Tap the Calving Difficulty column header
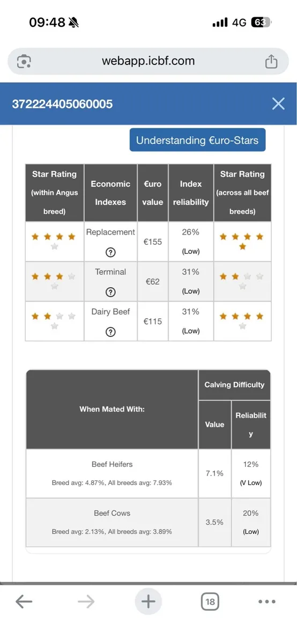 [234, 384]
